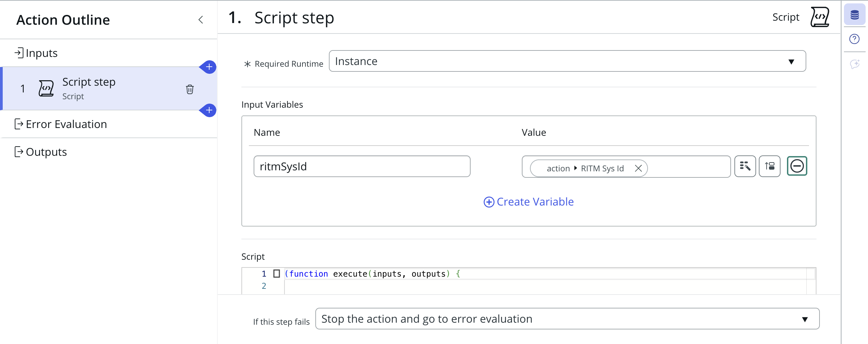Remove the RITM Sys Id data pill
Image resolution: width=868 pixels, height=344 pixels.
pos(638,168)
